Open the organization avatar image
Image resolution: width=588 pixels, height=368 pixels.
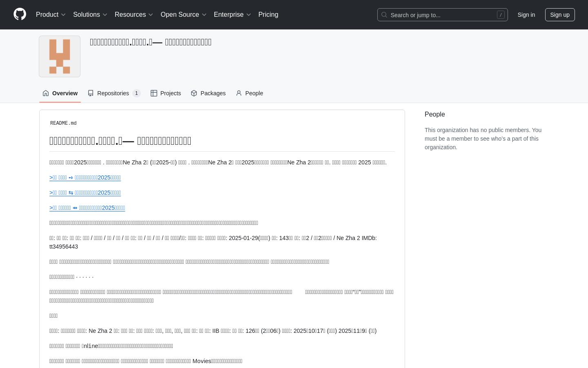[x=60, y=56]
